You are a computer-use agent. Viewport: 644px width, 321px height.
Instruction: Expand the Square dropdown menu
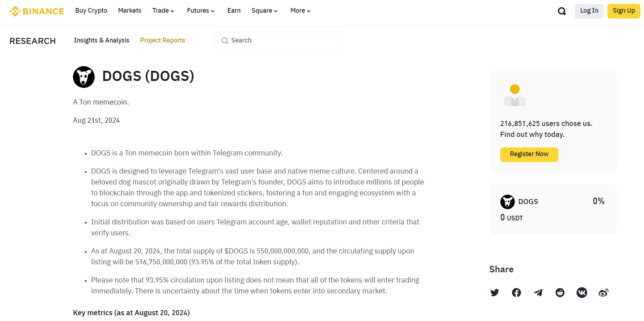tap(264, 11)
